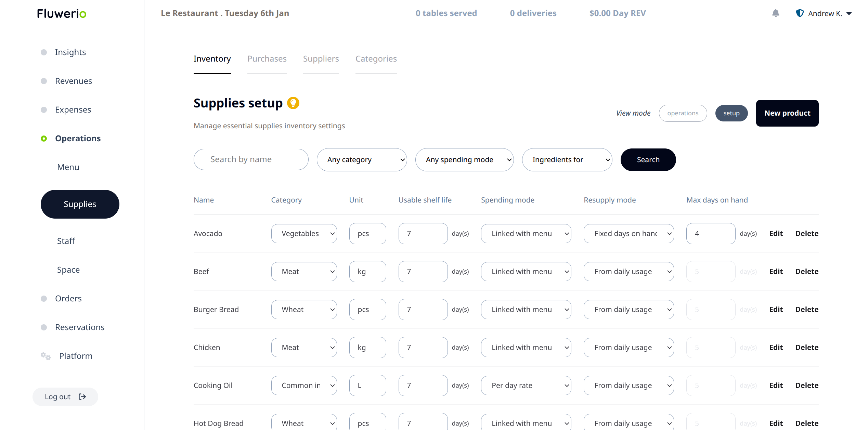
Task: Open the Suppliers tab
Action: point(321,59)
